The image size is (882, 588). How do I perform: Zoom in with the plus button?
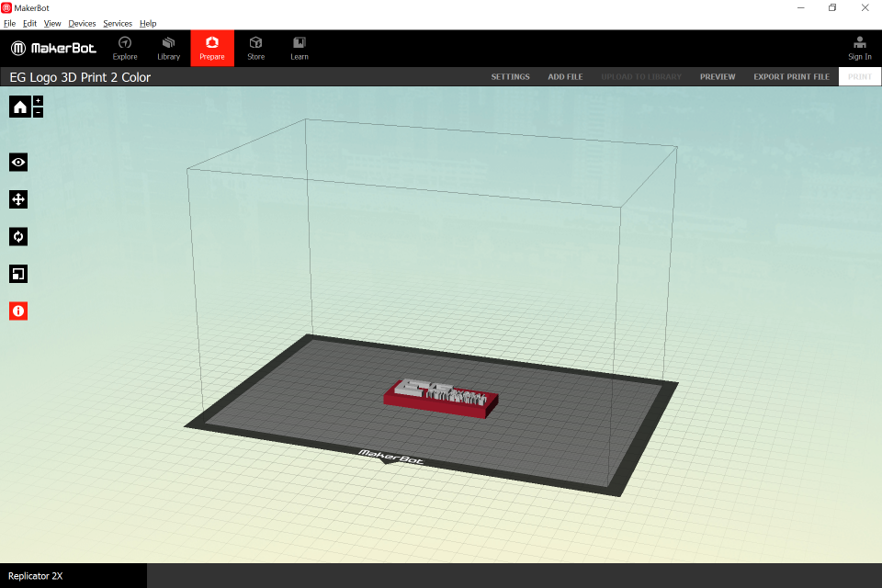coord(38,101)
